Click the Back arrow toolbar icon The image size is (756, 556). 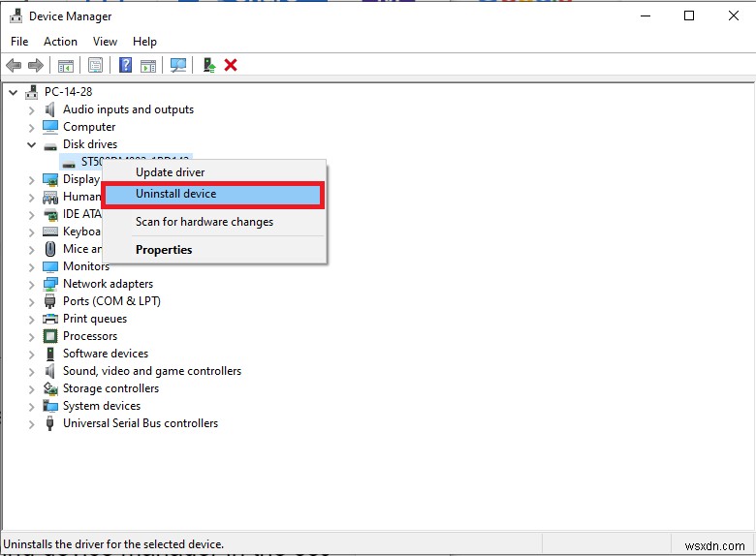click(x=14, y=65)
